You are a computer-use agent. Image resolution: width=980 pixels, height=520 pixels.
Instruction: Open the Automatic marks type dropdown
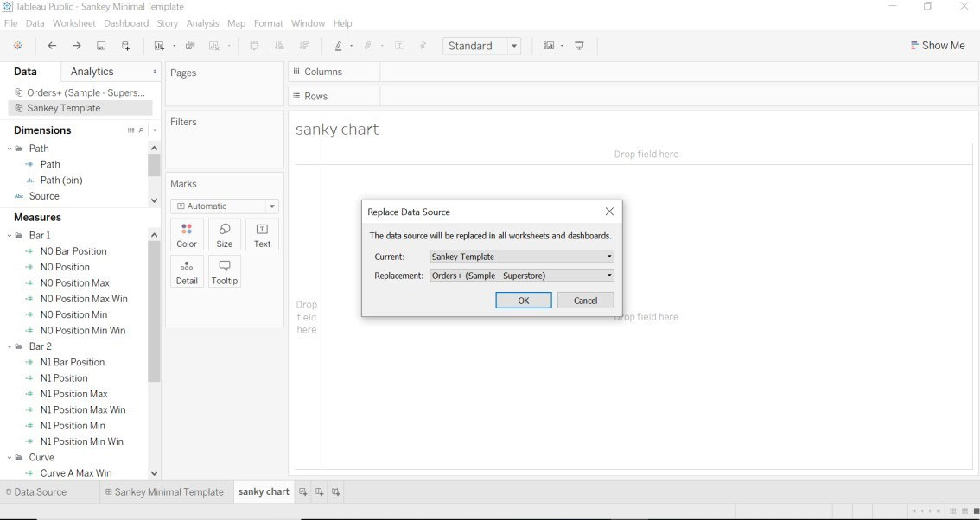point(271,206)
